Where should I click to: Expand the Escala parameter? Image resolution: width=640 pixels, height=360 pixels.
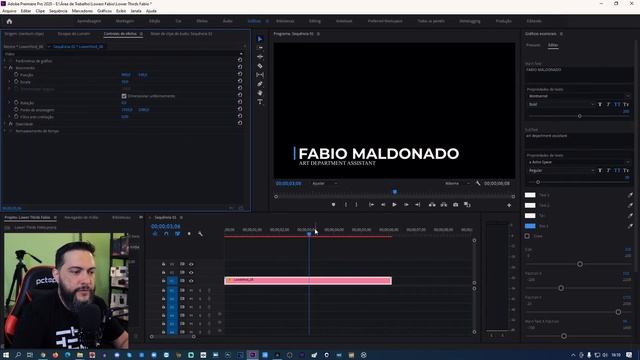[x=10, y=82]
